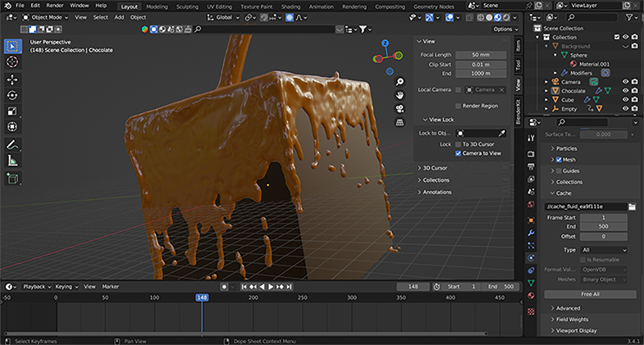644x345 pixels.
Task: Switch to the Sculpting workspace tab
Action: 187,6
